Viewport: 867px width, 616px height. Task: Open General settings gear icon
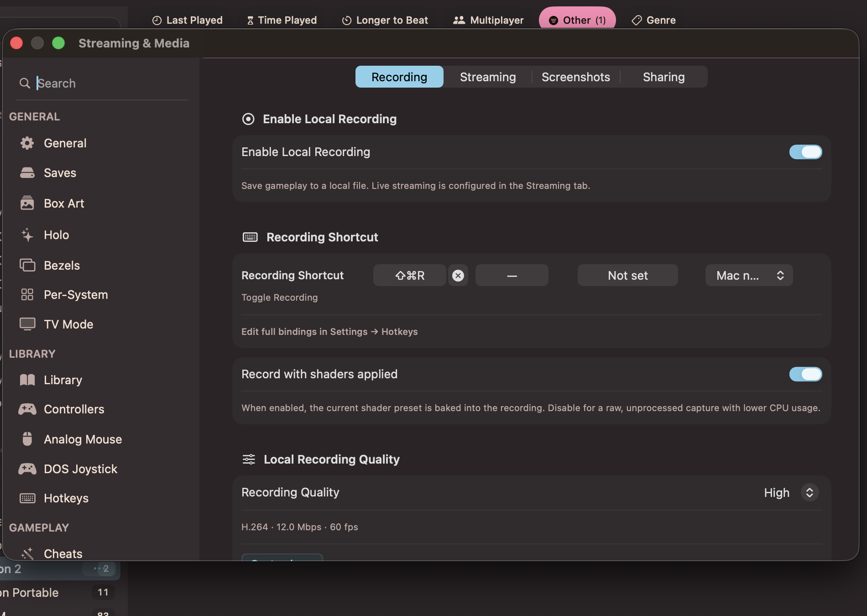(27, 143)
